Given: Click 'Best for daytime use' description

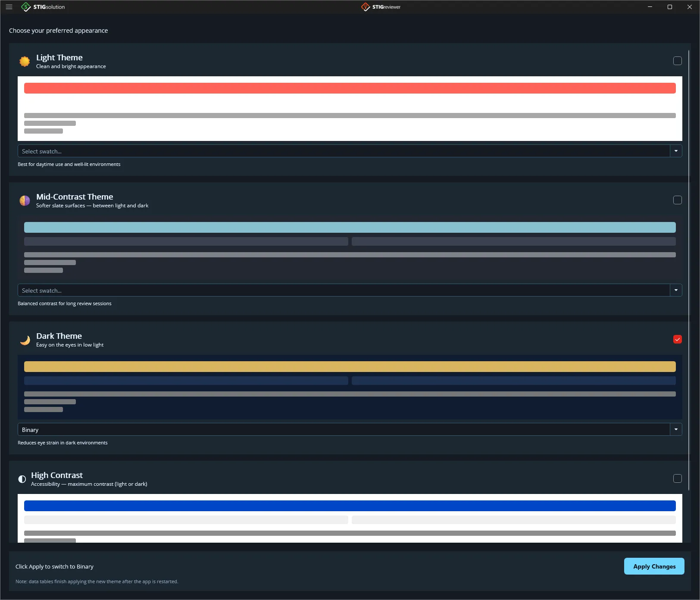Looking at the screenshot, I should [x=69, y=164].
